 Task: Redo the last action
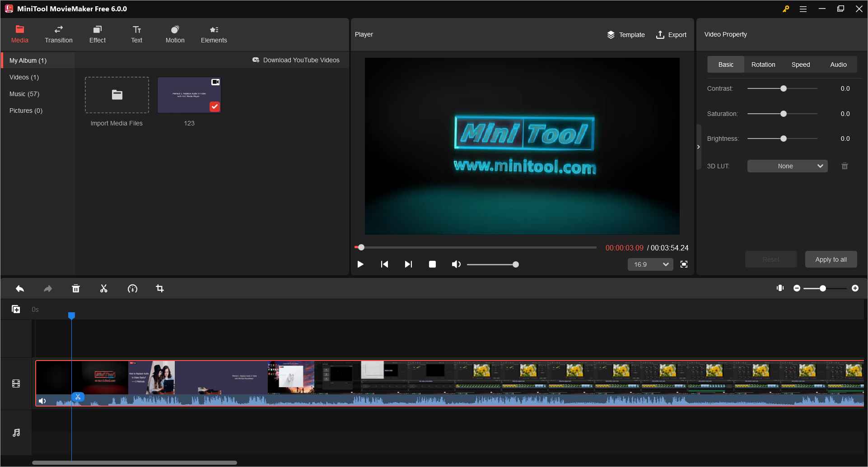coord(48,289)
